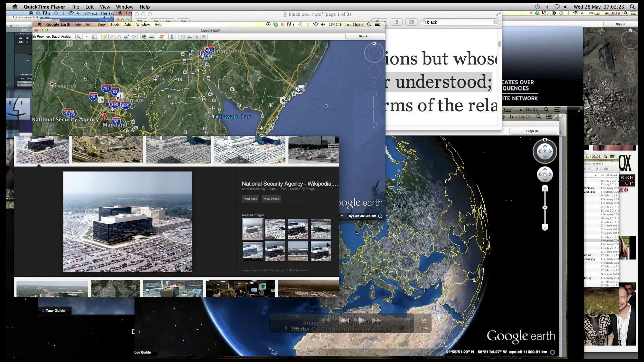Open QuickTime Player Edit menu
This screenshot has width=644, height=362.
89,7
